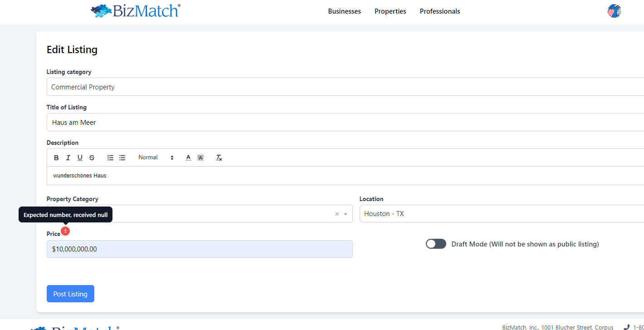Clear the Property Category selection
The width and height of the screenshot is (644, 330).
coord(337,214)
